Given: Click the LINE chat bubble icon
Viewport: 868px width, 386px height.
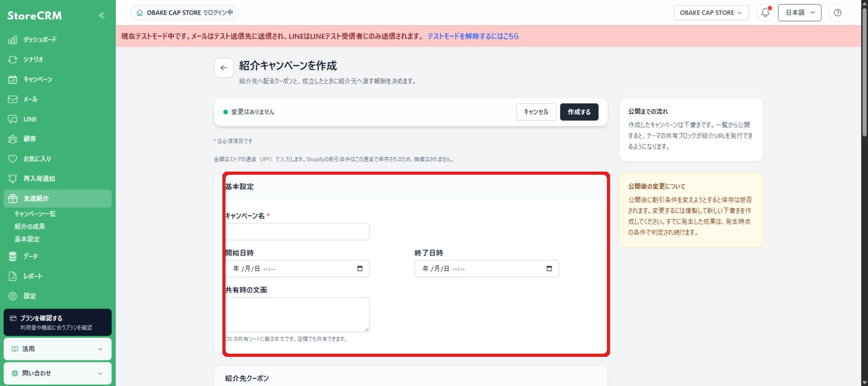Looking at the screenshot, I should coord(13,119).
